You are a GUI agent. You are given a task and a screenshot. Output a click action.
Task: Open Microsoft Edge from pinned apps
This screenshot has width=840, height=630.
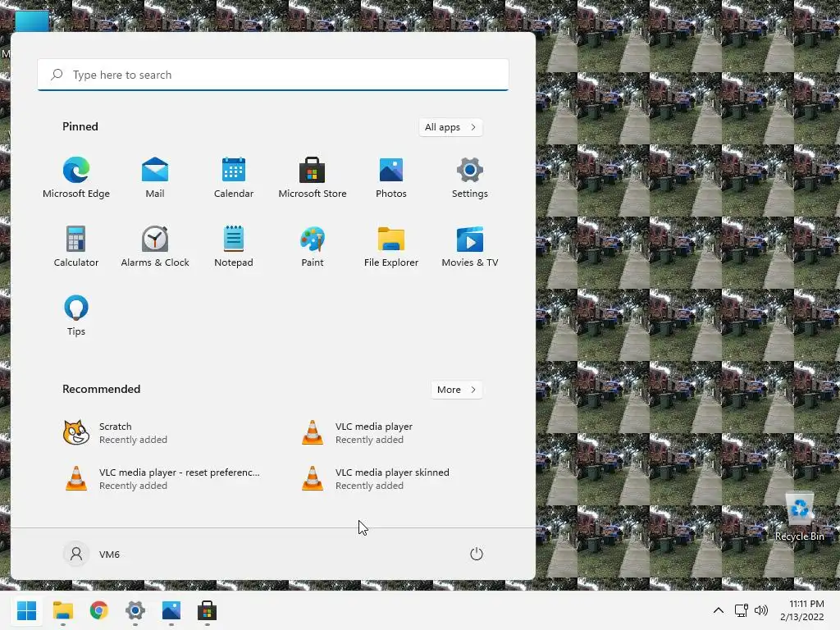pos(76,178)
